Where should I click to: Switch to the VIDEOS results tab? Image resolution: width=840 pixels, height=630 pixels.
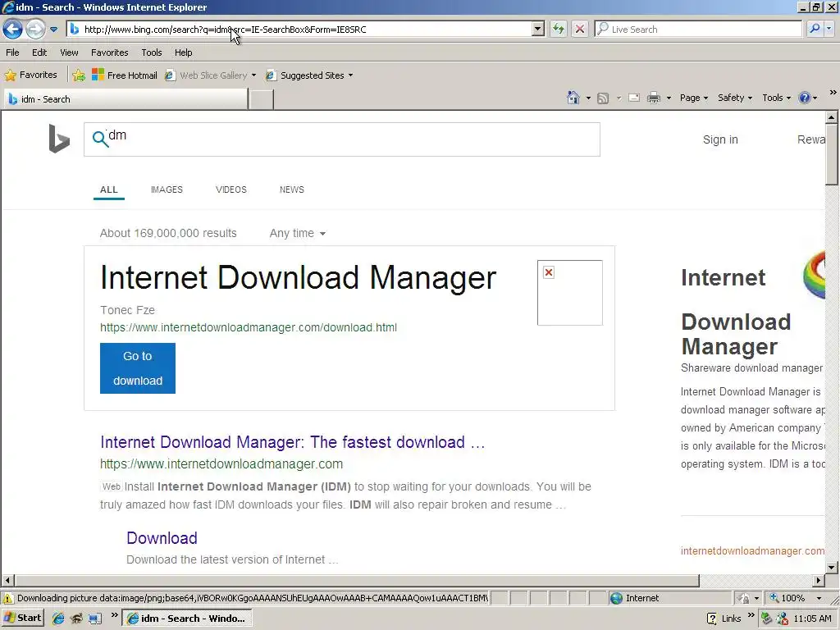point(231,189)
